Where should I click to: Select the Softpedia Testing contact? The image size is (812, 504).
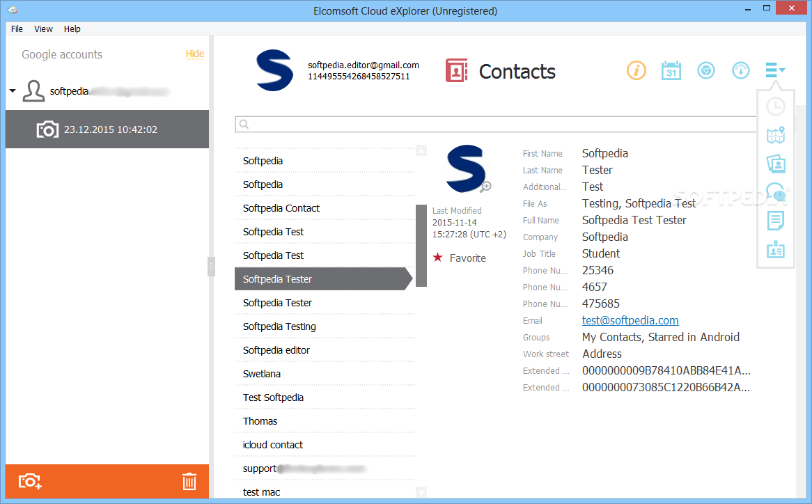(x=325, y=326)
